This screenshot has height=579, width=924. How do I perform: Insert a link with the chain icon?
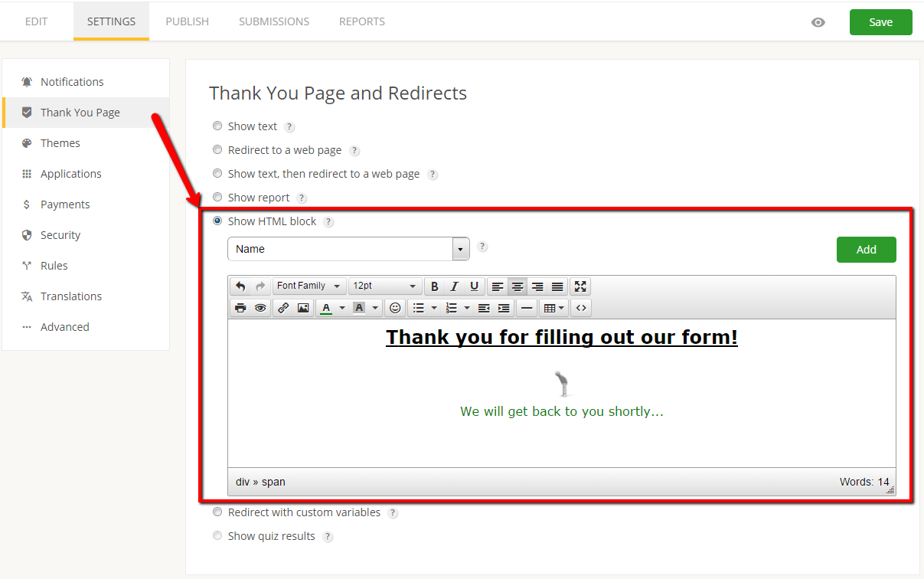pos(283,308)
